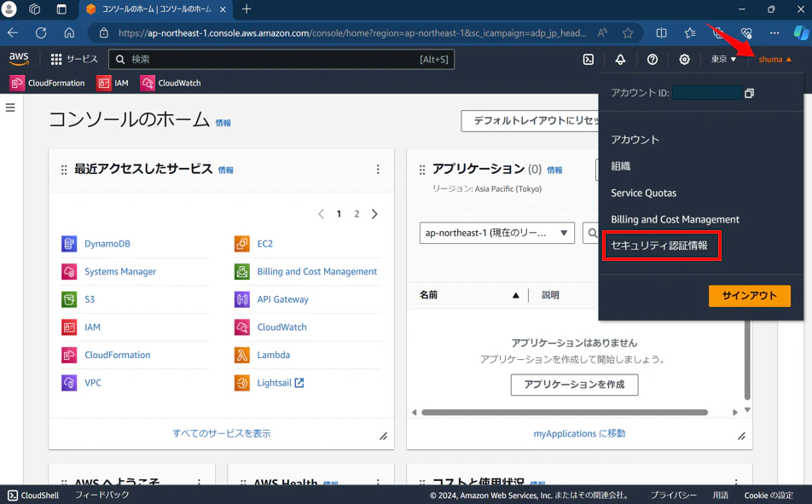The height and width of the screenshot is (504, 812).
Task: Add this page to browser favorites
Action: tap(628, 33)
